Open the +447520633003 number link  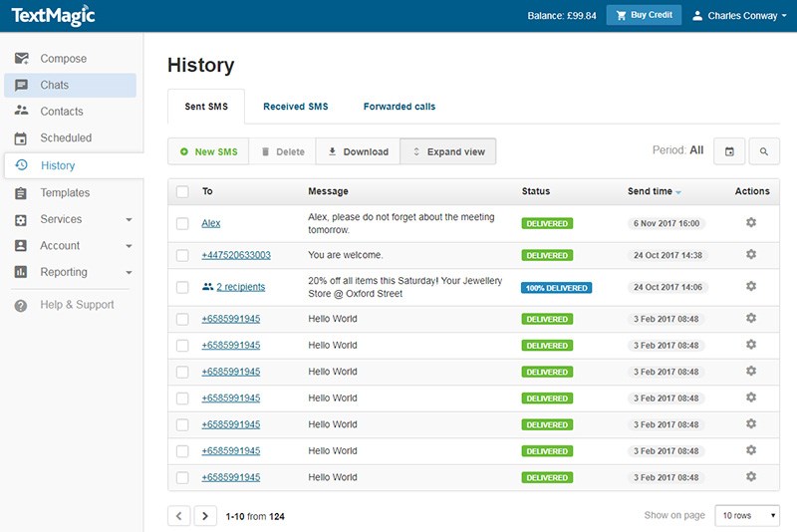(x=236, y=255)
